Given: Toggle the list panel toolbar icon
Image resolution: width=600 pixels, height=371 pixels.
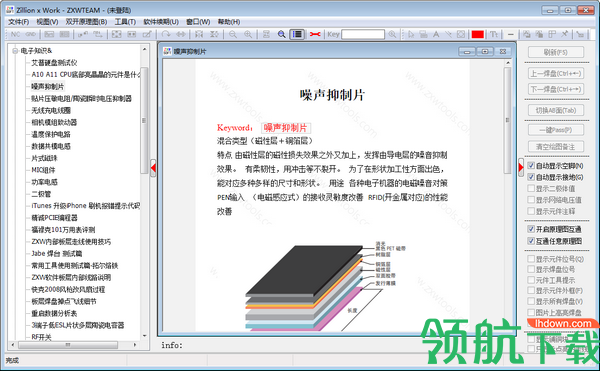Looking at the screenshot, I should tap(297, 34).
